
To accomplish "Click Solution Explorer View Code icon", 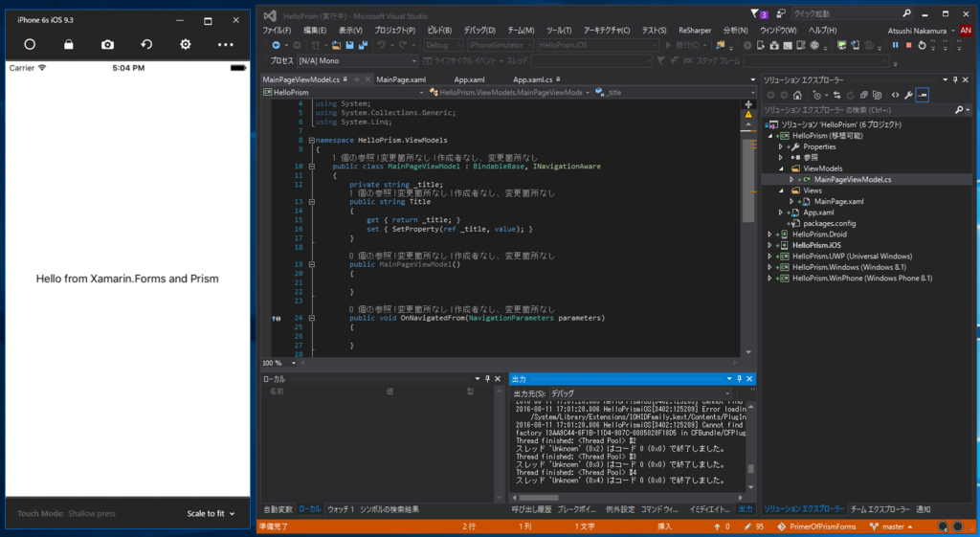I will pos(895,95).
